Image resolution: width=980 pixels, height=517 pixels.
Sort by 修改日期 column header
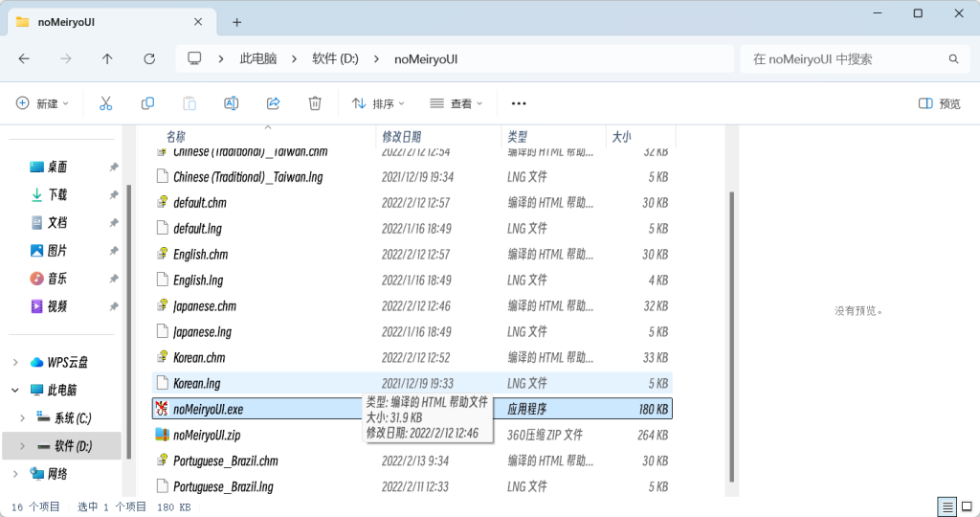tap(401, 136)
